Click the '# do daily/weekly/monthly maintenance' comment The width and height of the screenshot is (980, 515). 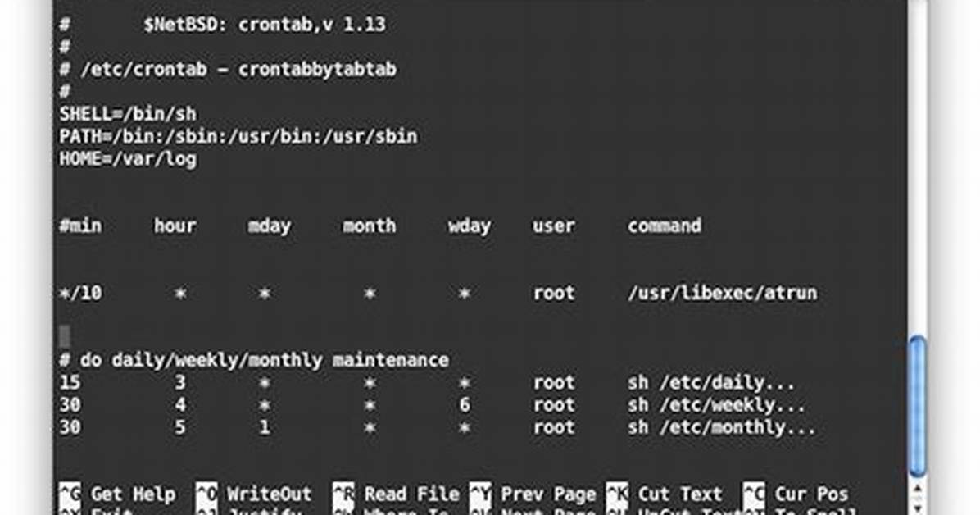tap(254, 361)
